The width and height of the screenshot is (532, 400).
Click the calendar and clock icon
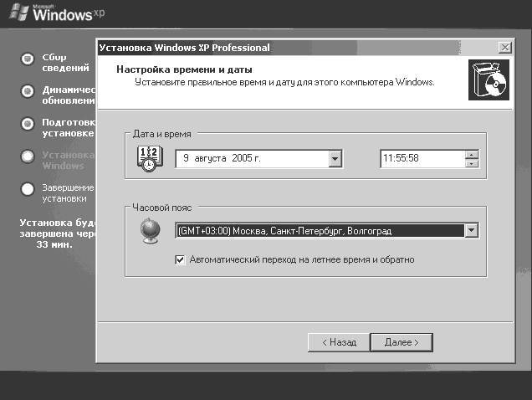[x=146, y=157]
